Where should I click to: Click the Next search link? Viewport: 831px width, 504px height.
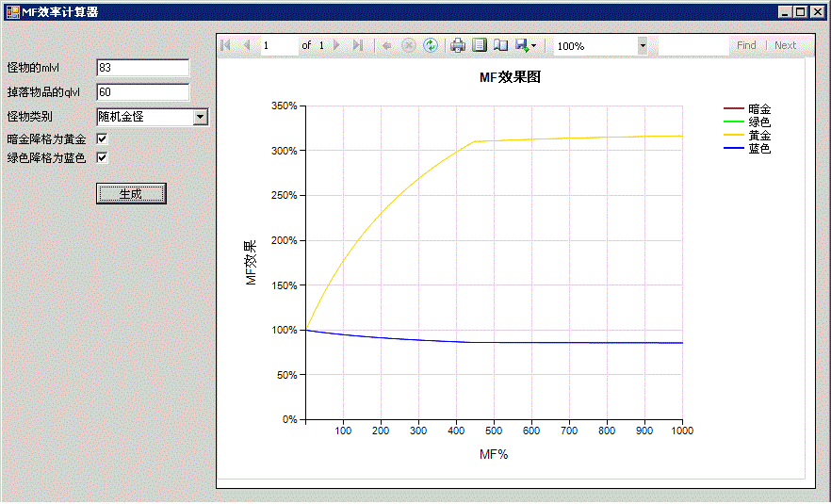click(785, 45)
